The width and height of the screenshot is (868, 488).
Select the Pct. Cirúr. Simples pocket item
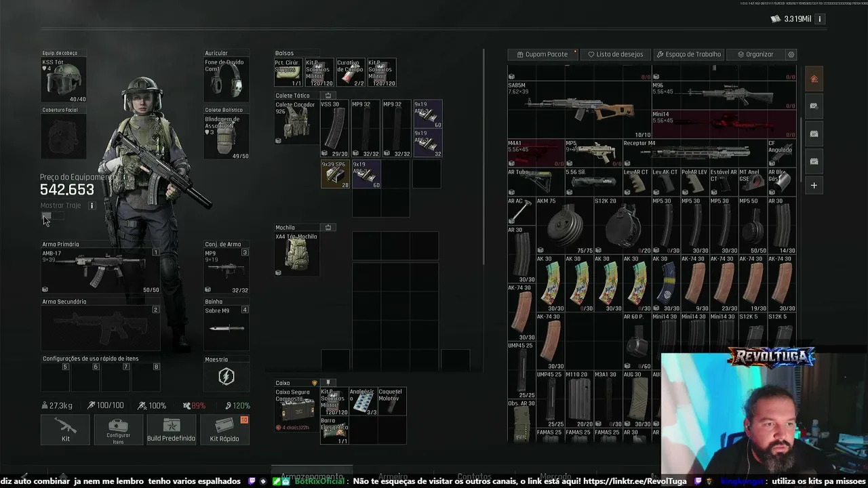[289, 73]
